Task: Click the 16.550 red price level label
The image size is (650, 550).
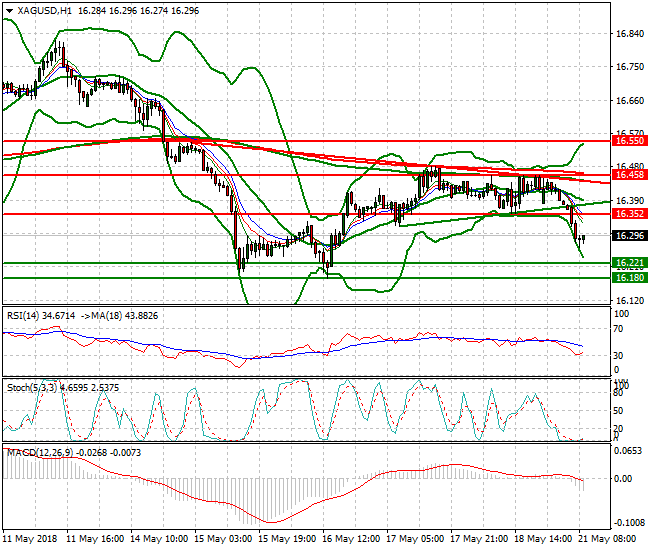Action: click(x=630, y=141)
